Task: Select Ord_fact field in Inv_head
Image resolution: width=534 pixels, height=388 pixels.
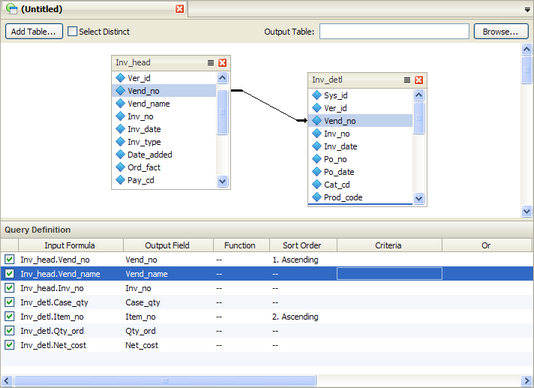Action: pyautogui.click(x=164, y=167)
